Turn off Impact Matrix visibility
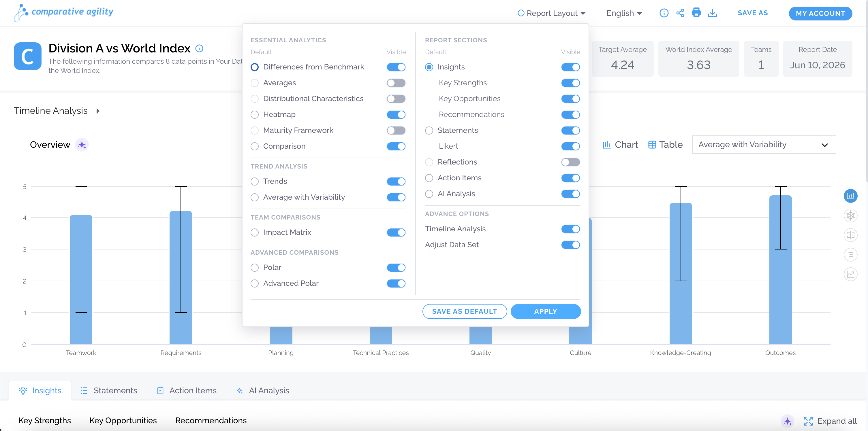Screen dimensions: 868x431 pyautogui.click(x=396, y=232)
